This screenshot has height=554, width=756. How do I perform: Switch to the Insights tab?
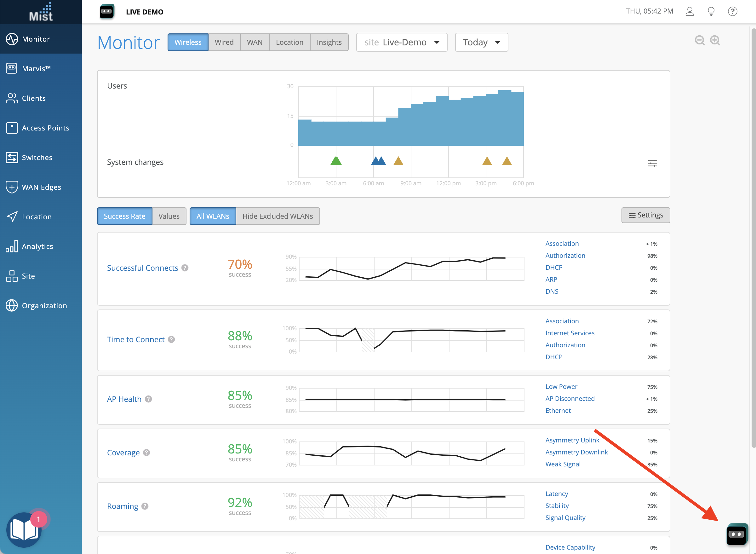329,42
